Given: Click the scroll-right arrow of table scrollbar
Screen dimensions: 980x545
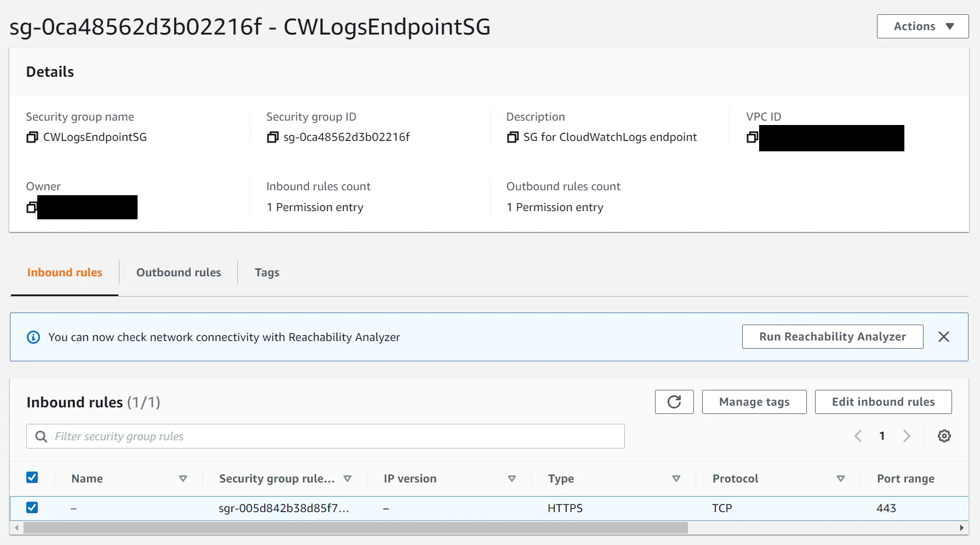Looking at the screenshot, I should tap(961, 528).
